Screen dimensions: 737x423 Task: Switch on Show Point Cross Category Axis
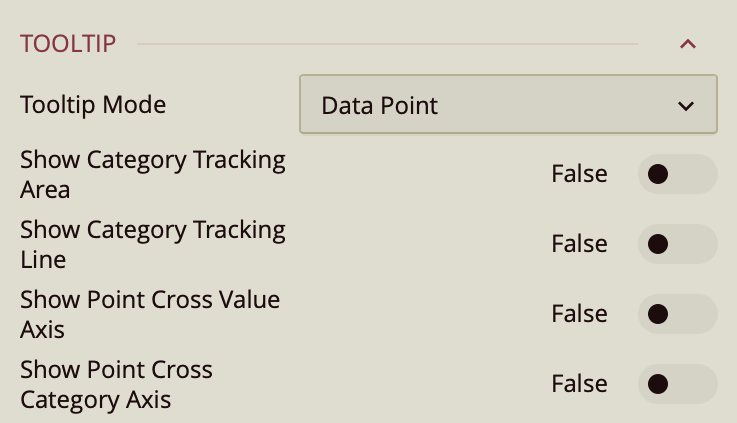[x=677, y=384]
